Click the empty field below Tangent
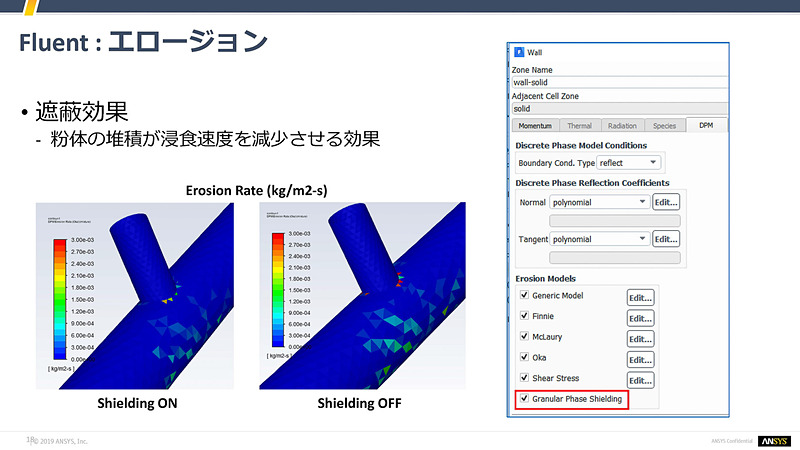Viewport: 800px width, 450px height. click(615, 257)
